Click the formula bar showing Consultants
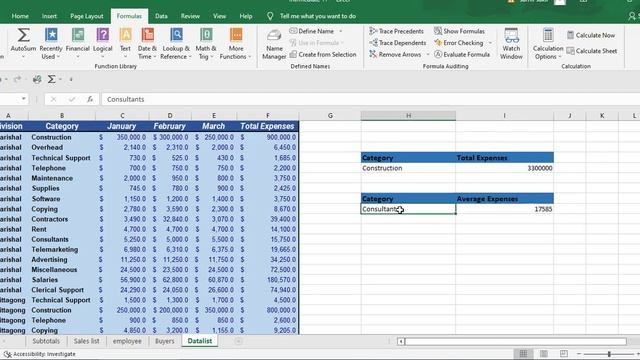640x360 pixels. point(371,99)
